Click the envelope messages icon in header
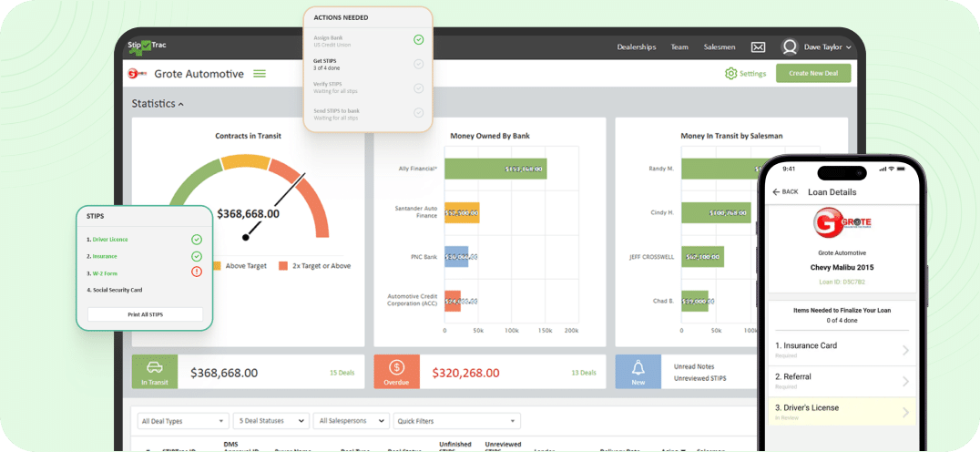 click(x=758, y=47)
